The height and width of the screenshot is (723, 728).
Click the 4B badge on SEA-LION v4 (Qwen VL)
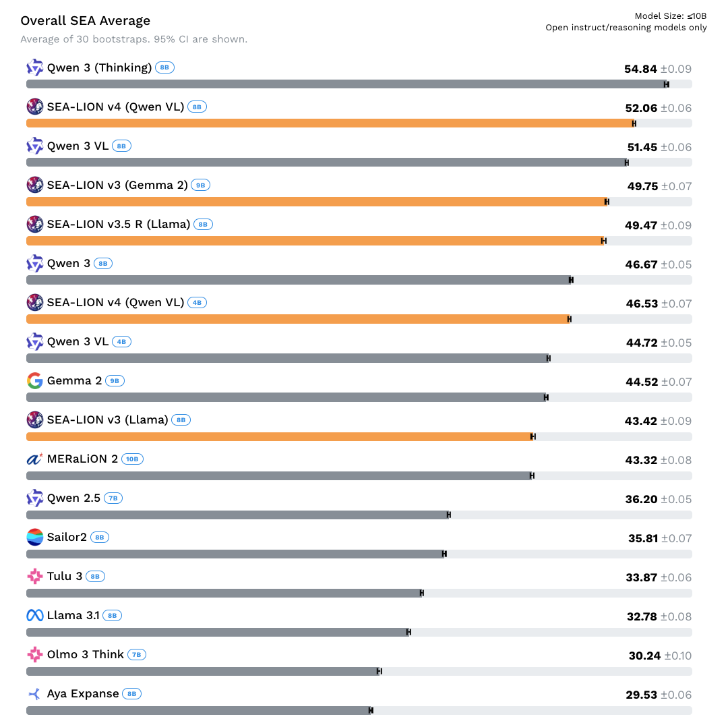click(197, 303)
